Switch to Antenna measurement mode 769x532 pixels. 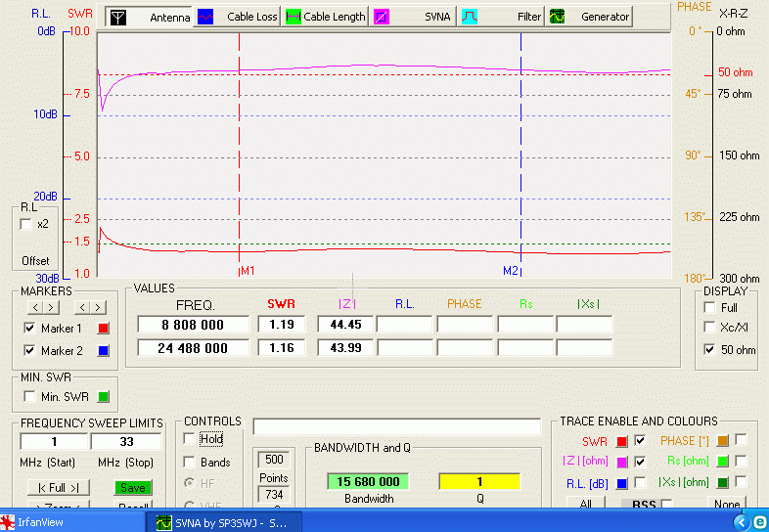148,17
